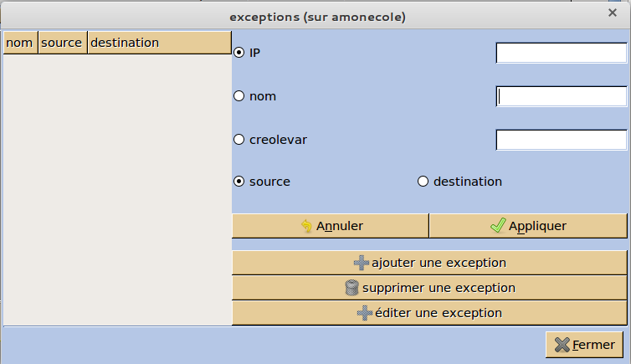
Task: Select the IP radio button
Action: 239,53
